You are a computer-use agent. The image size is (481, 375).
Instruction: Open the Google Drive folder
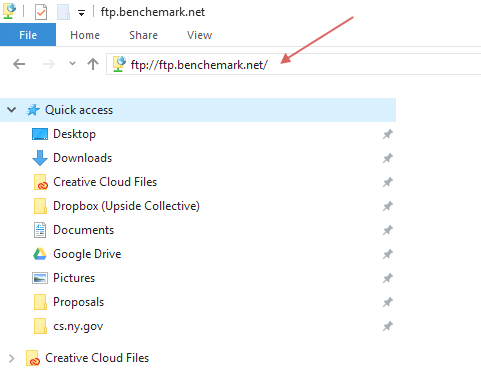pos(87,254)
